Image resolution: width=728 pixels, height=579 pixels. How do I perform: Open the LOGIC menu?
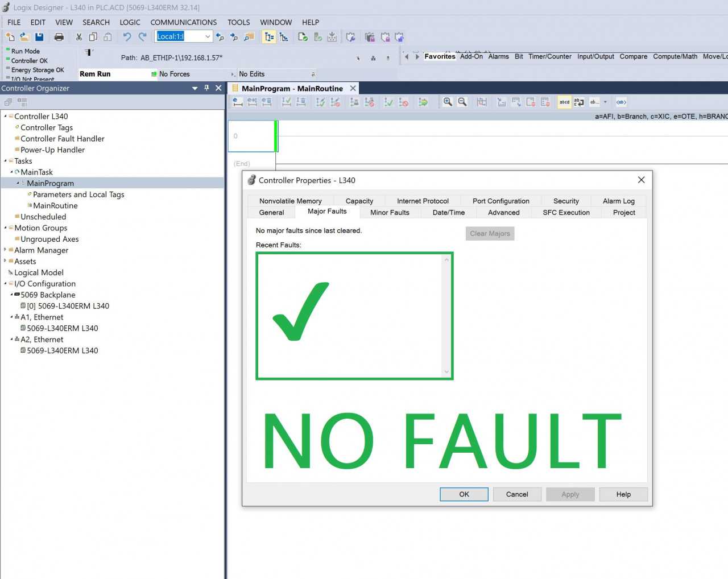(x=130, y=22)
